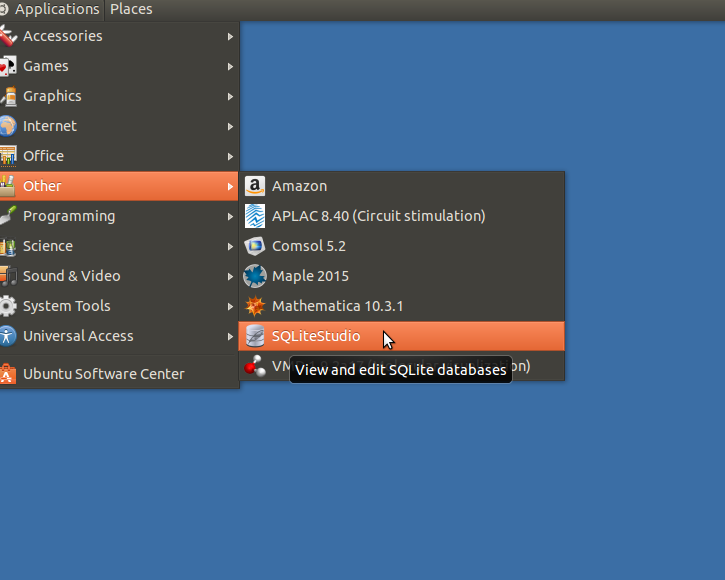Select the Amazon menu entry
The width and height of the screenshot is (725, 580).
pyautogui.click(x=401, y=186)
